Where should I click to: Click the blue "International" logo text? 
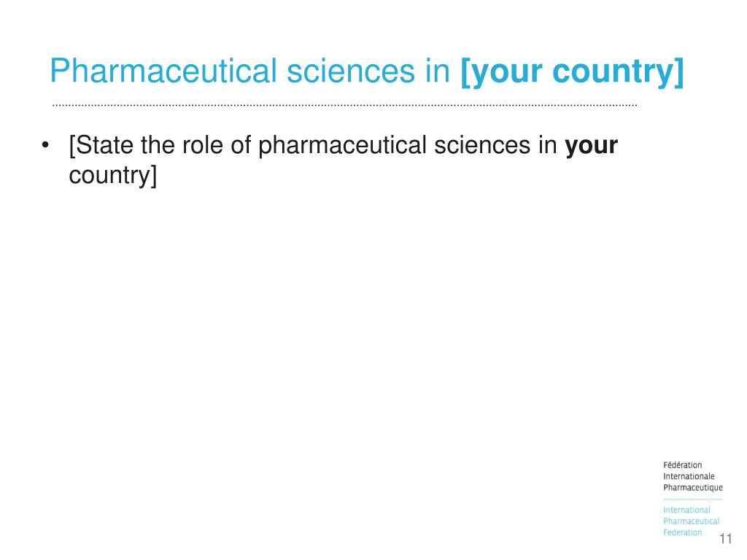click(686, 510)
